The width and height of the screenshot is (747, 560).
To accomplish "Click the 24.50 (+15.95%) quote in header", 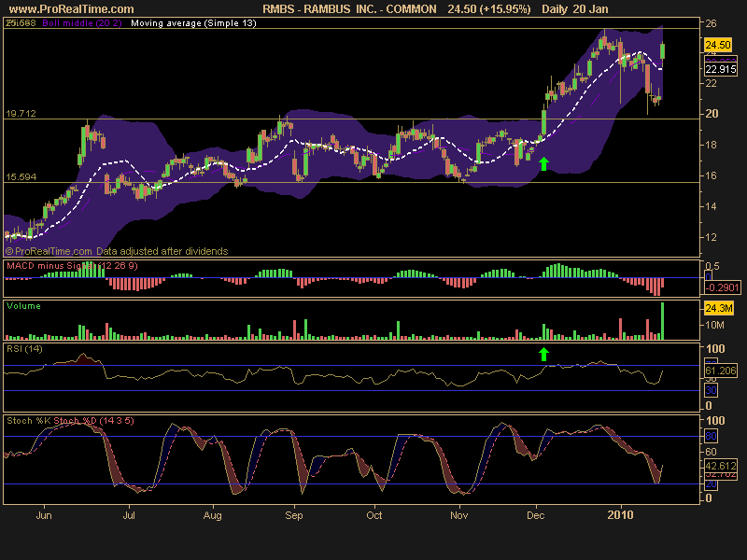I will (x=488, y=9).
